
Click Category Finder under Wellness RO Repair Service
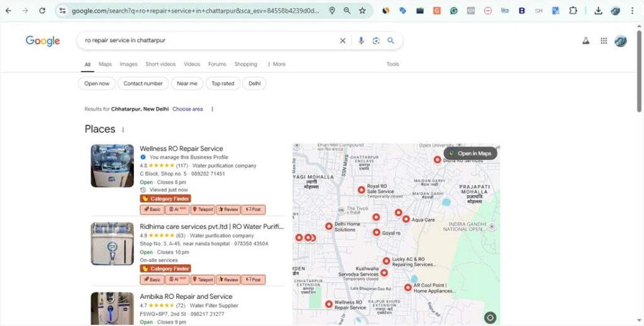pos(165,199)
